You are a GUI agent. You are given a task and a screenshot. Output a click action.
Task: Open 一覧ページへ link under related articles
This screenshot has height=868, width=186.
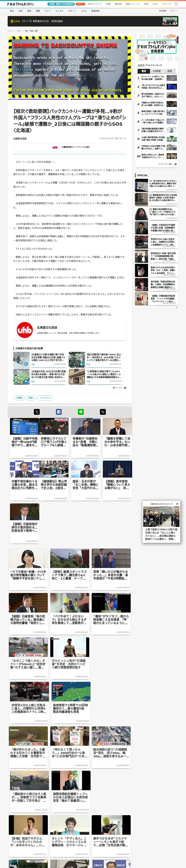[x=117, y=388]
